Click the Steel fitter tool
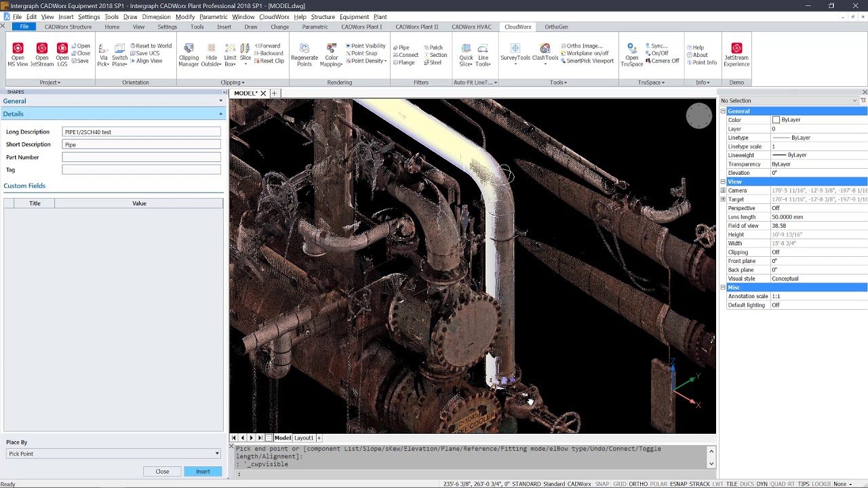868x488 pixels. point(433,62)
